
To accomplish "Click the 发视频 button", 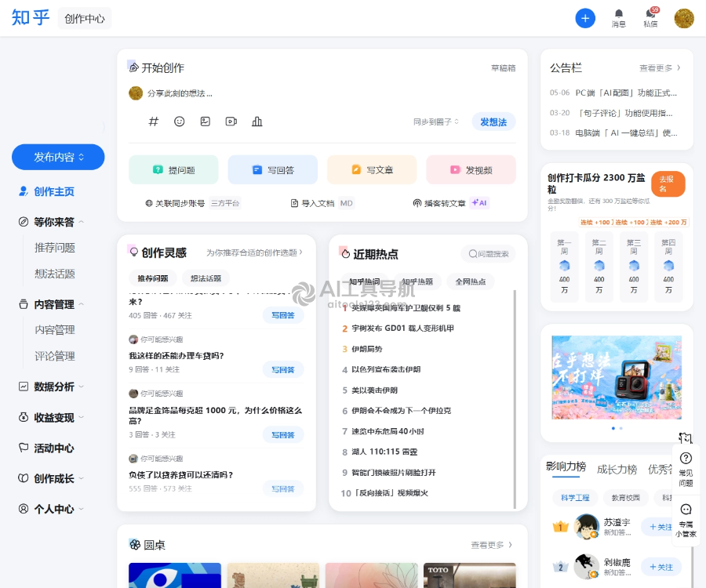I will point(471,169).
